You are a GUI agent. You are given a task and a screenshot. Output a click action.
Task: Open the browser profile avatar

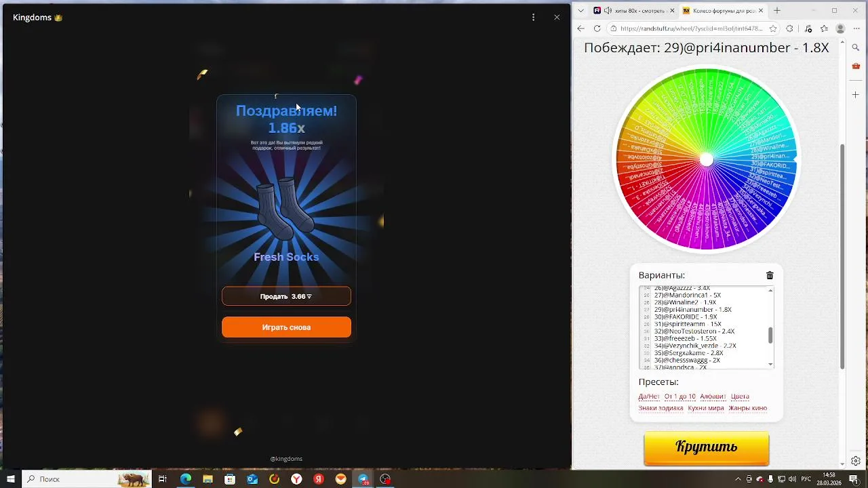coord(841,28)
